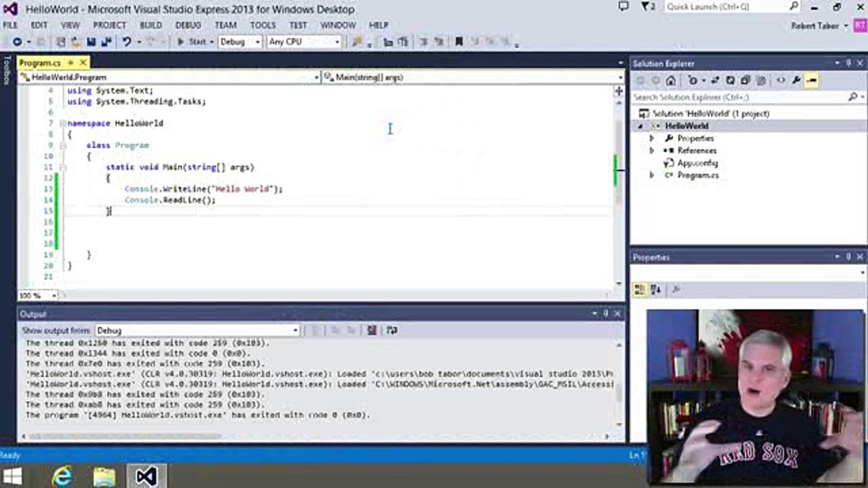Open the Robert Tabor account dropdown

pos(819,26)
